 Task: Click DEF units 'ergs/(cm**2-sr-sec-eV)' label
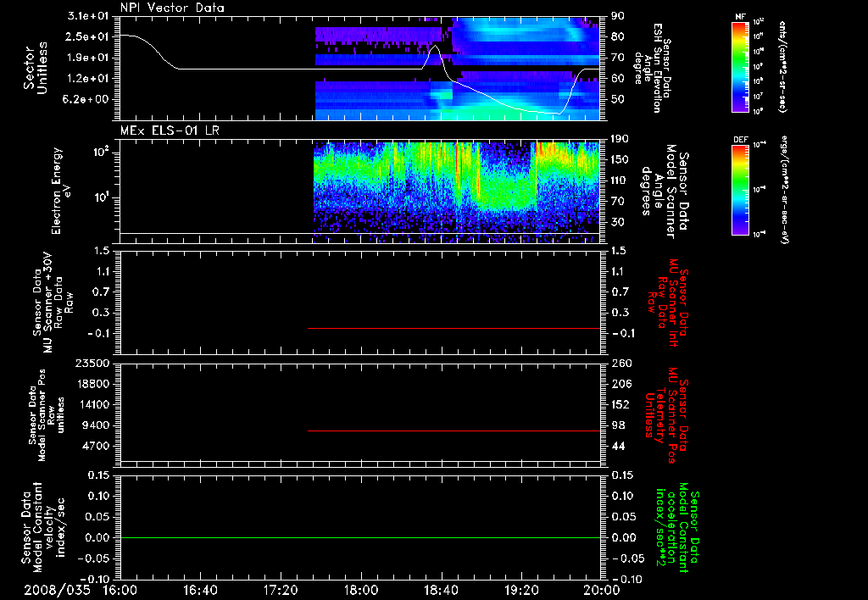click(783, 190)
